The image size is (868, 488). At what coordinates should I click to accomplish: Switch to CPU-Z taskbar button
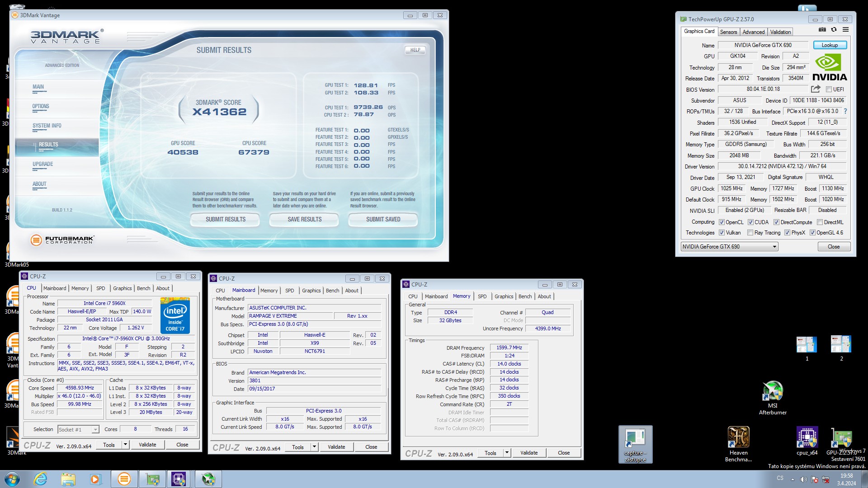coord(179,479)
